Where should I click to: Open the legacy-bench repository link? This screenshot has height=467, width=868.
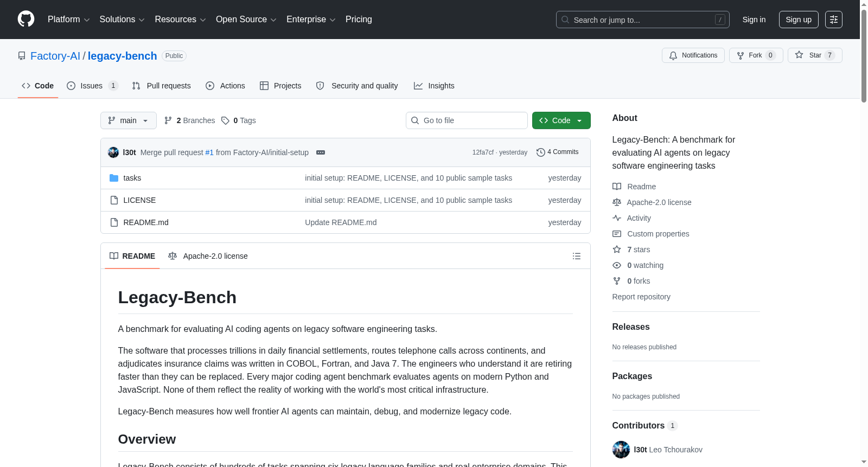[122, 56]
